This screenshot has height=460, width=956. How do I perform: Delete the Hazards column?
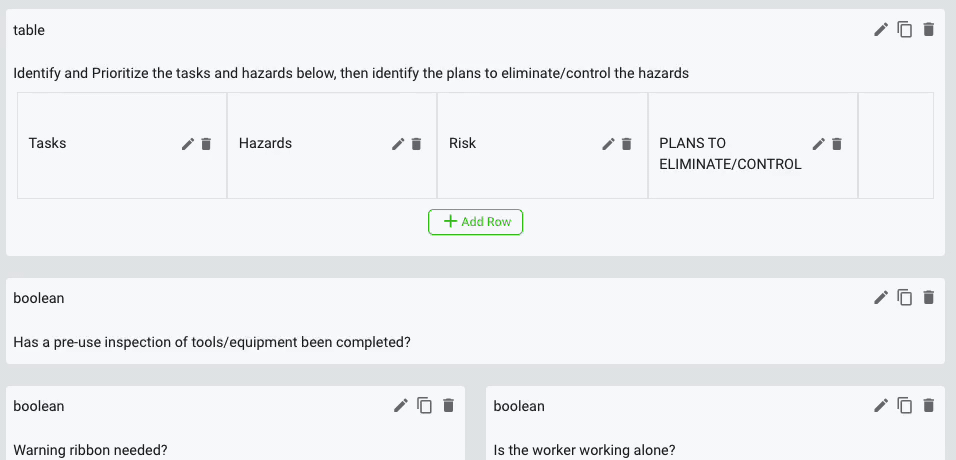[x=417, y=144]
